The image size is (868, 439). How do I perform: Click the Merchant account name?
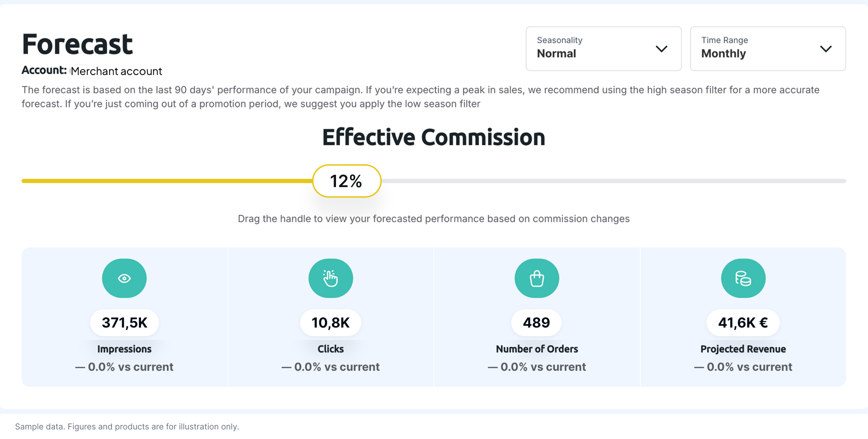[116, 71]
